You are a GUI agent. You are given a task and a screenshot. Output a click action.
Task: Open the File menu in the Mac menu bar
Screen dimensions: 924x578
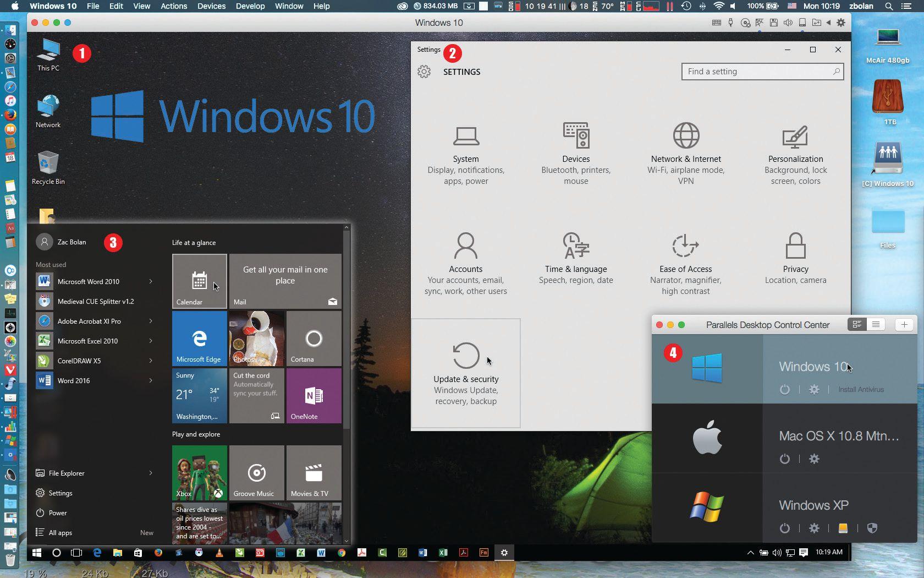pyautogui.click(x=93, y=6)
